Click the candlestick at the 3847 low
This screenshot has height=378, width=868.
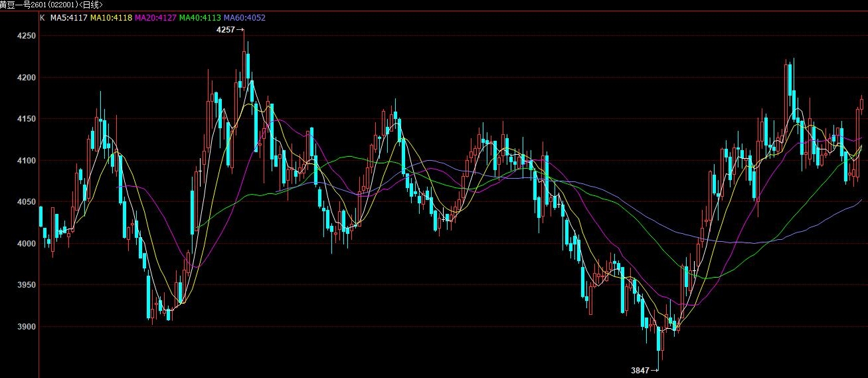pyautogui.click(x=659, y=342)
